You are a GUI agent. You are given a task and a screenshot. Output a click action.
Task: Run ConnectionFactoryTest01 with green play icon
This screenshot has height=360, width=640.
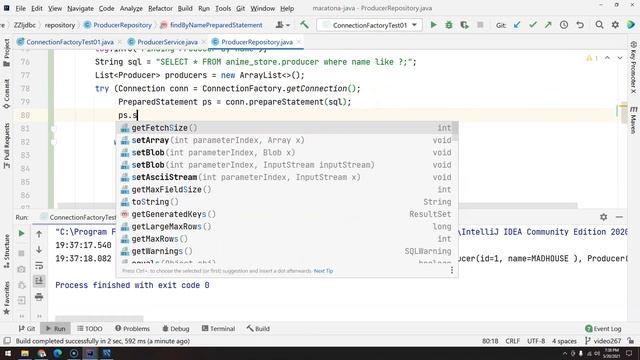click(433, 25)
